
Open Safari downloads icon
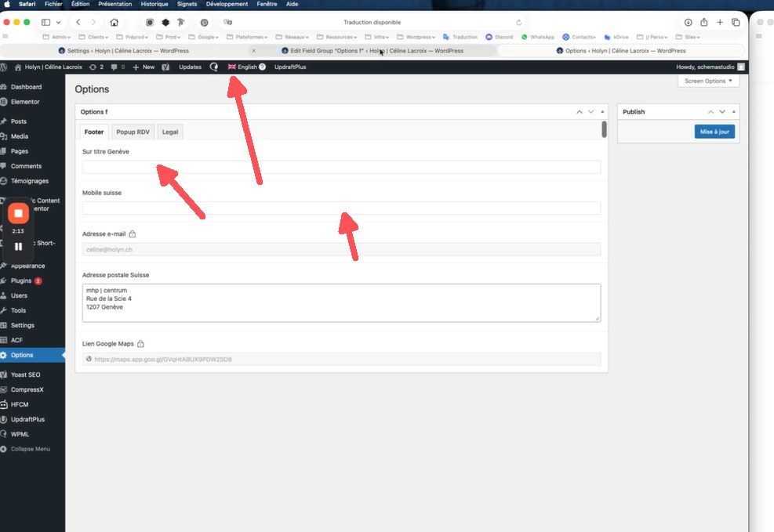click(688, 22)
